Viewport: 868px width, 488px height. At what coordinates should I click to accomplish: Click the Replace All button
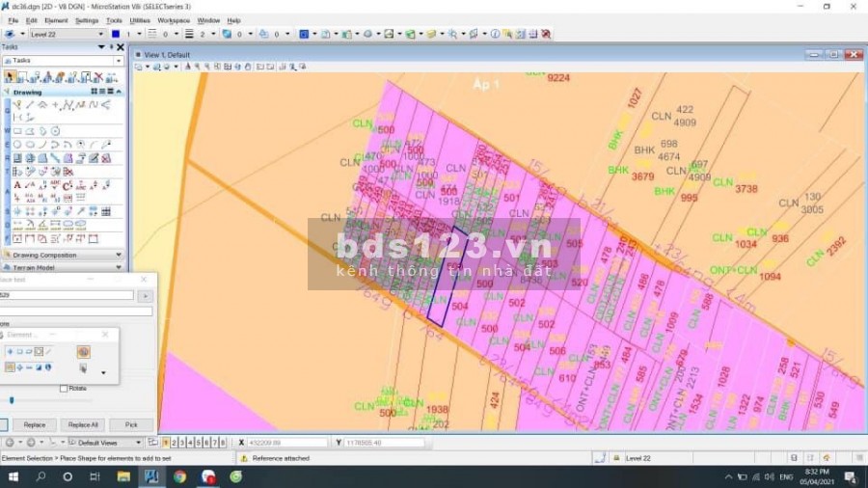81,424
